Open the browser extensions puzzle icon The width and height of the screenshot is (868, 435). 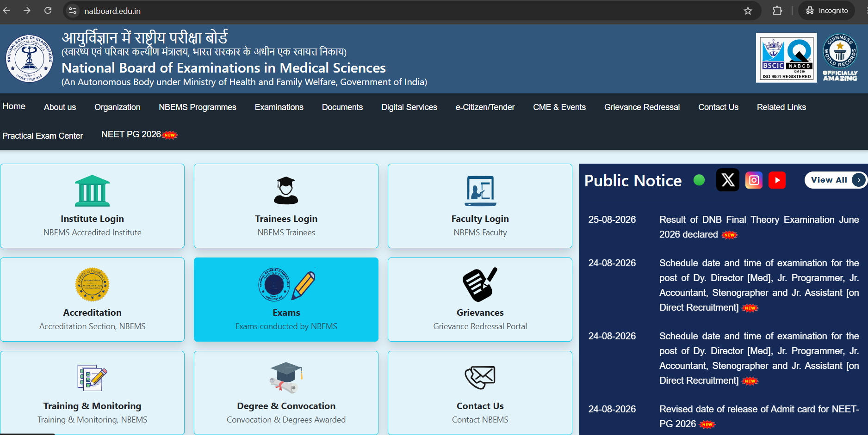tap(777, 11)
